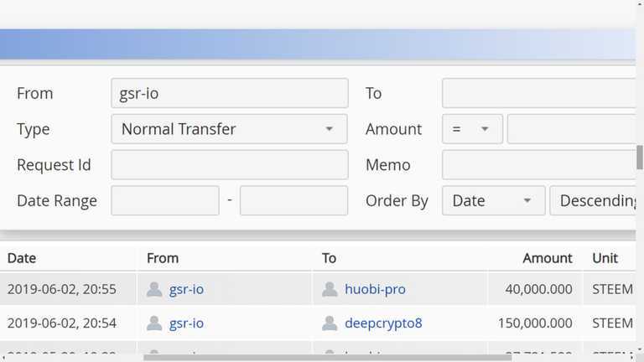
Task: Click the From field containing gsr-io
Action: tap(229, 93)
